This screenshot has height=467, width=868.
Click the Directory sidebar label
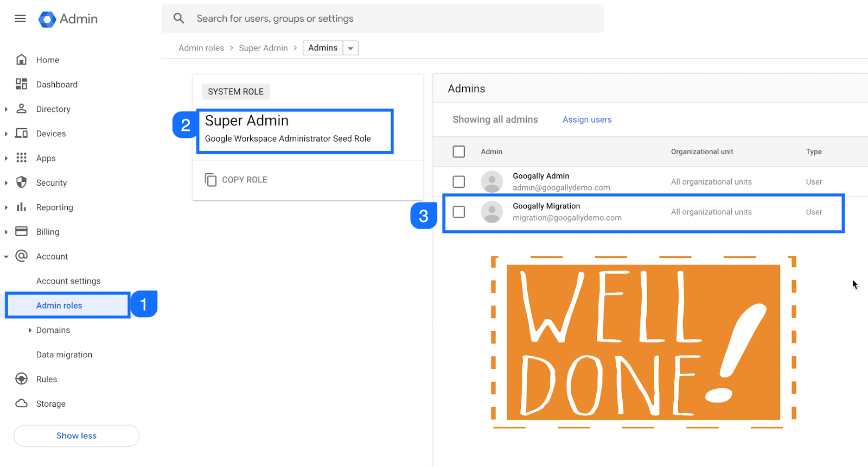(53, 109)
